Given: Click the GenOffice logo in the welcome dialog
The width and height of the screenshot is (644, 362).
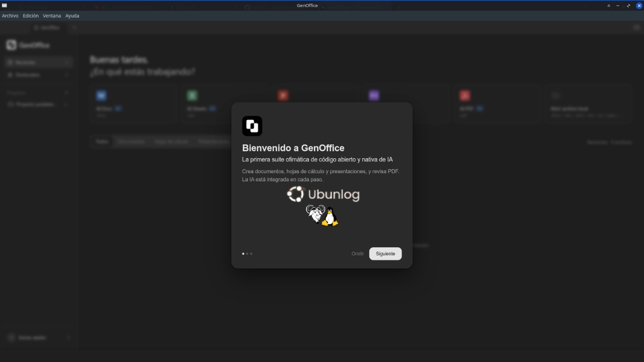Looking at the screenshot, I should click(x=252, y=126).
